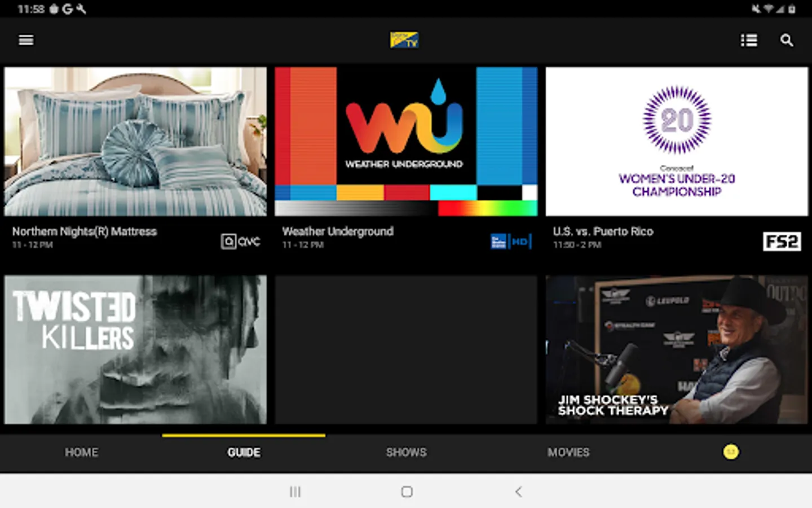Tap the '11:50 - 2 PM' time label

click(577, 245)
